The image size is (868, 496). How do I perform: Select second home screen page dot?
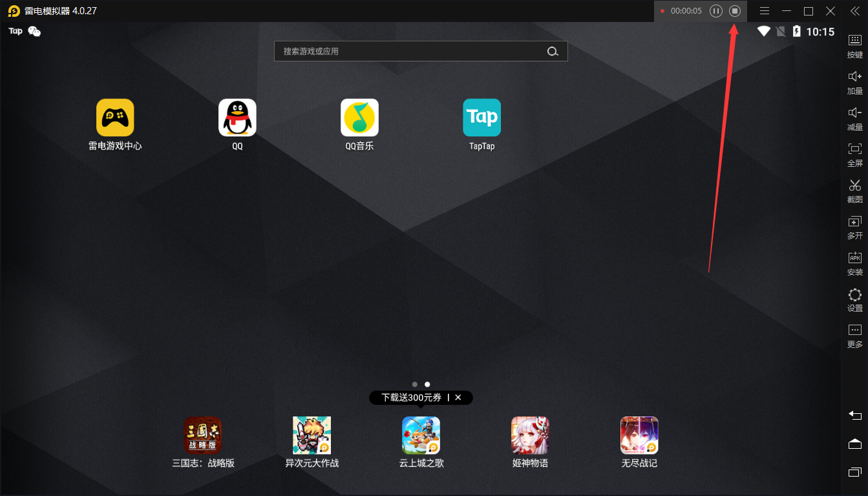427,385
